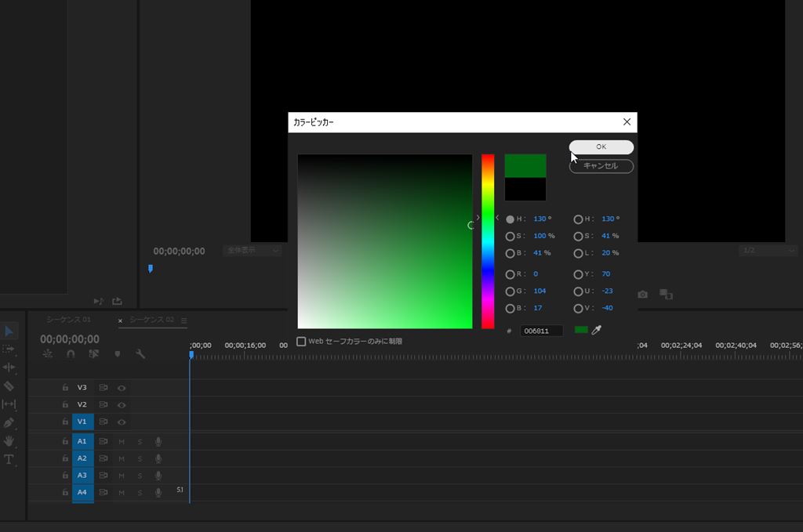Open the シーケンス 02 panel menu
The image size is (803, 532).
tap(184, 320)
